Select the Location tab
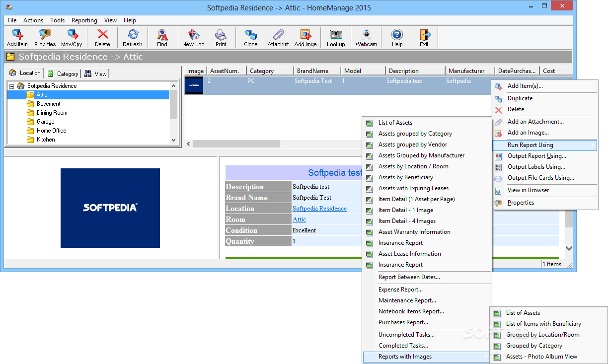608x364 pixels. point(25,73)
